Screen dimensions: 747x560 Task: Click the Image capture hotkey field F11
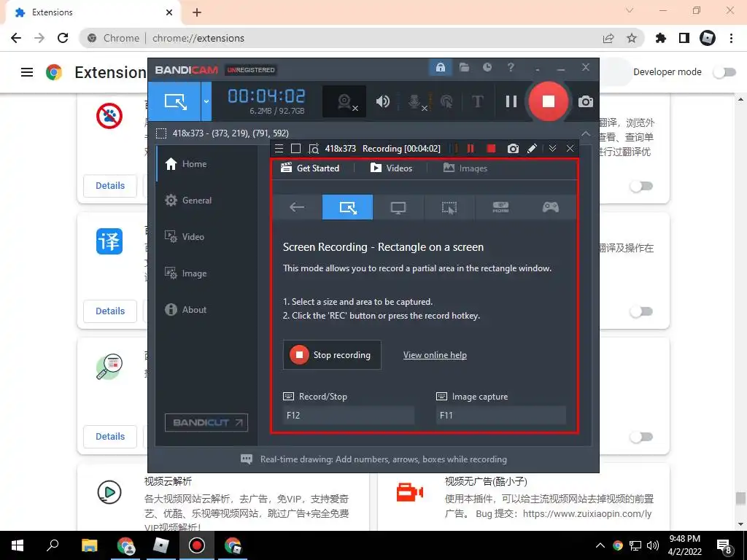501,415
